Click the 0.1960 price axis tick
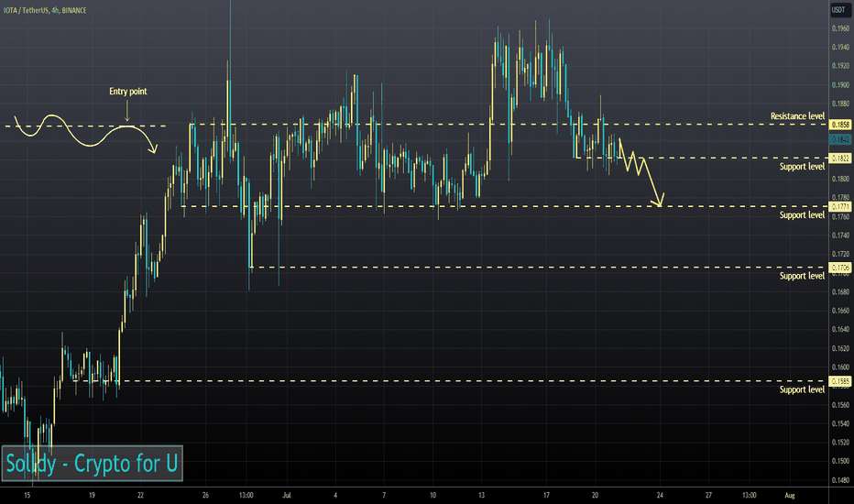The height and width of the screenshot is (504, 854). pos(840,28)
